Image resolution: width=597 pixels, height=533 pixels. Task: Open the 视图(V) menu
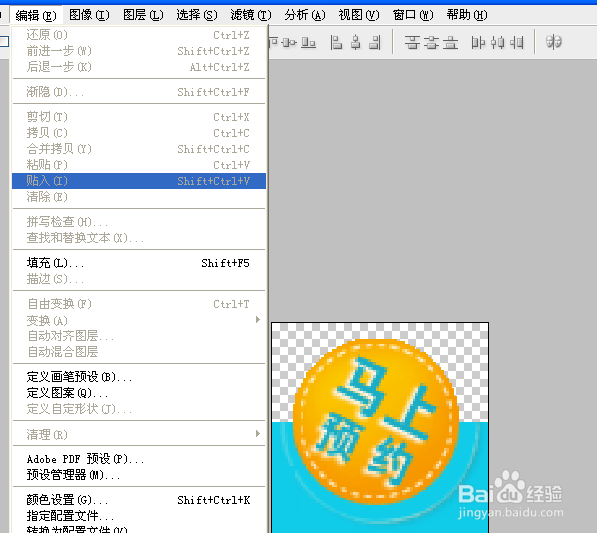tap(359, 15)
